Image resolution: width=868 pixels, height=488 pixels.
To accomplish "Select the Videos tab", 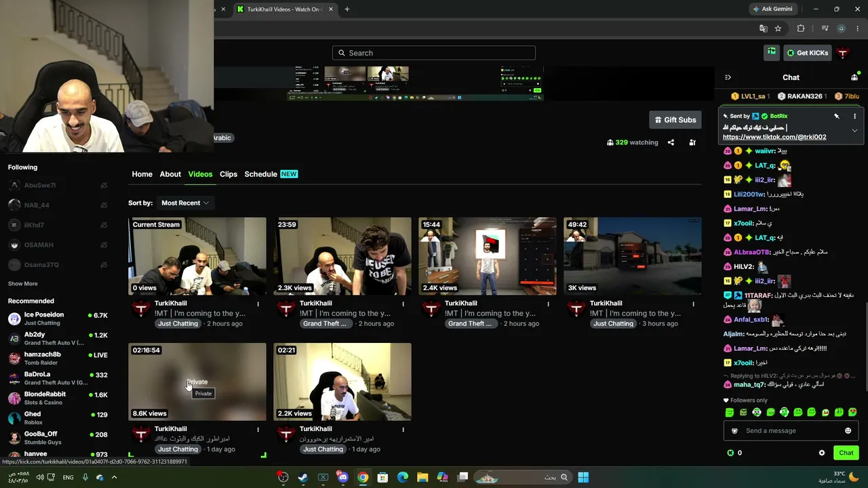I will 200,174.
